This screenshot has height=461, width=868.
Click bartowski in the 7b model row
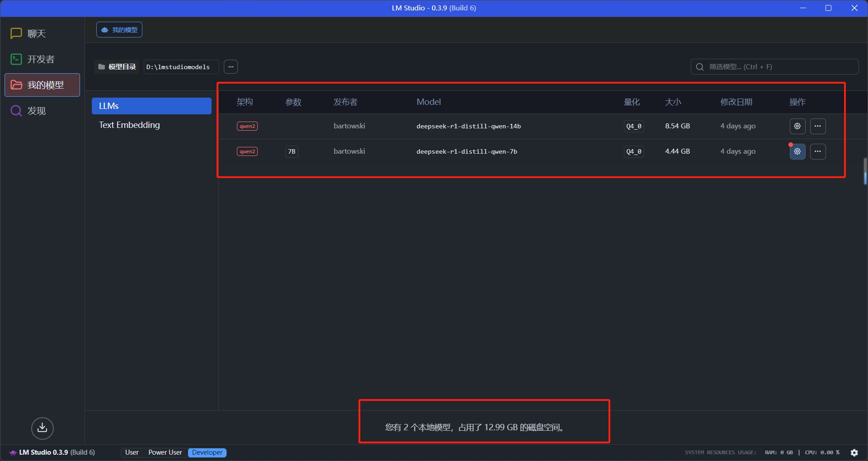tap(349, 151)
